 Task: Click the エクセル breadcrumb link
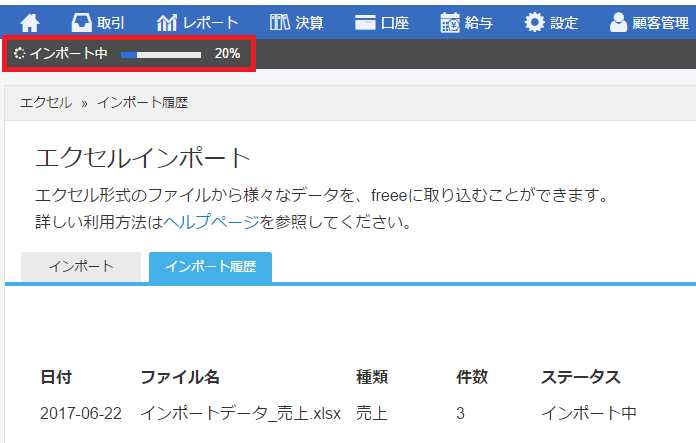46,103
